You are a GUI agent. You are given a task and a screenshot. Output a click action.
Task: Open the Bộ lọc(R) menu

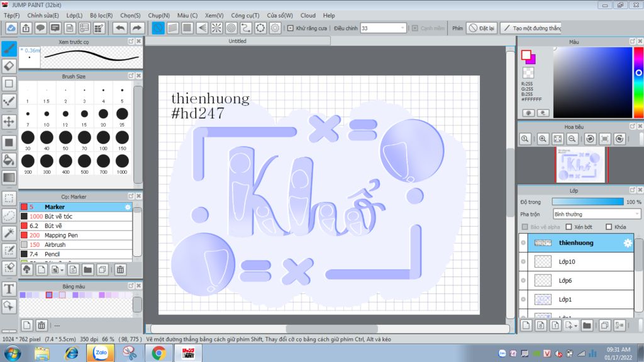(x=101, y=15)
